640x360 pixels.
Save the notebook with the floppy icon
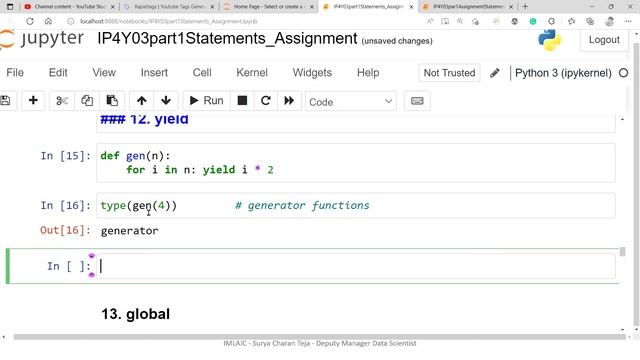[x=6, y=101]
